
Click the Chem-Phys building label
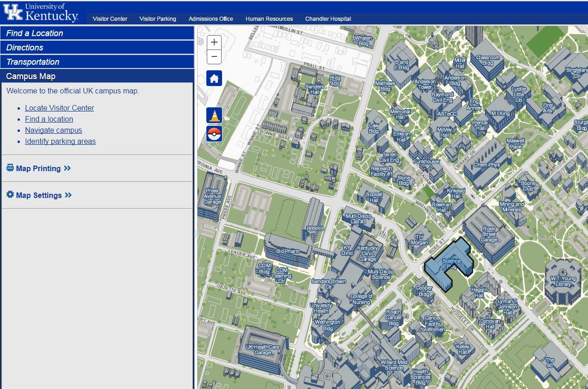point(487,165)
